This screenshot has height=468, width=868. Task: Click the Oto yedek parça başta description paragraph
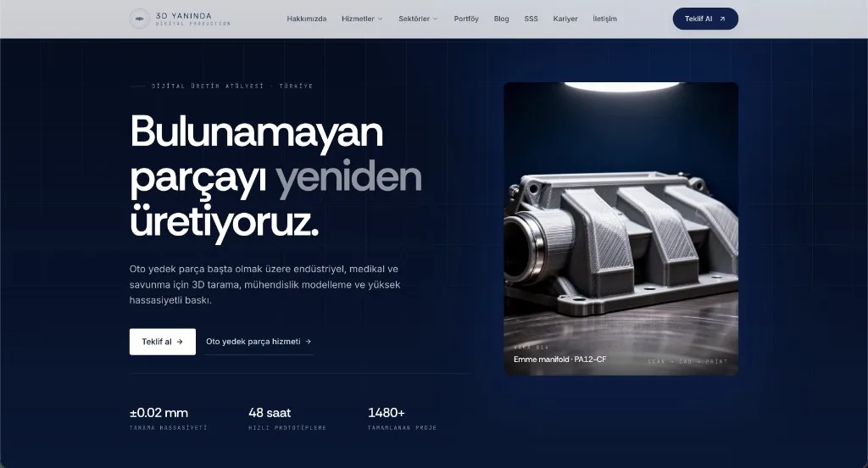pyautogui.click(x=264, y=285)
